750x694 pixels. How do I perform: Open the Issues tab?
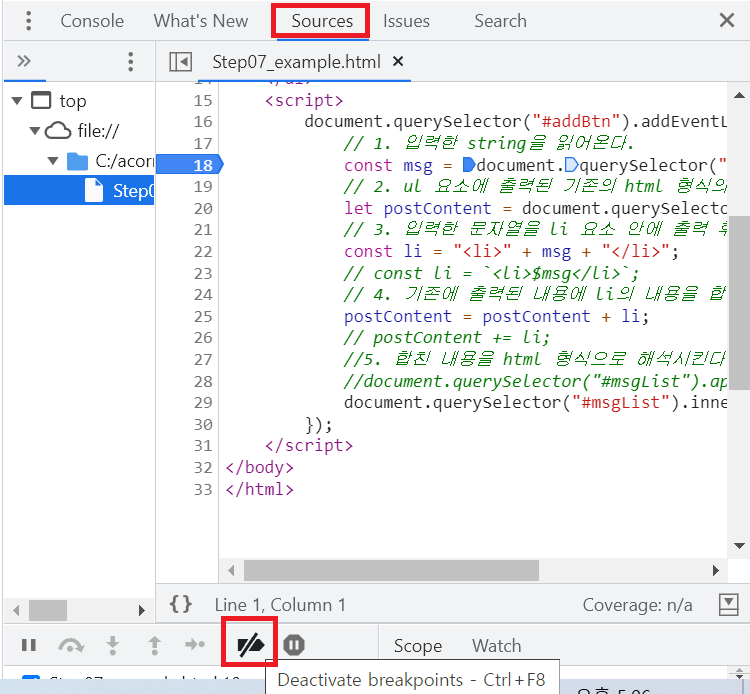coord(406,21)
